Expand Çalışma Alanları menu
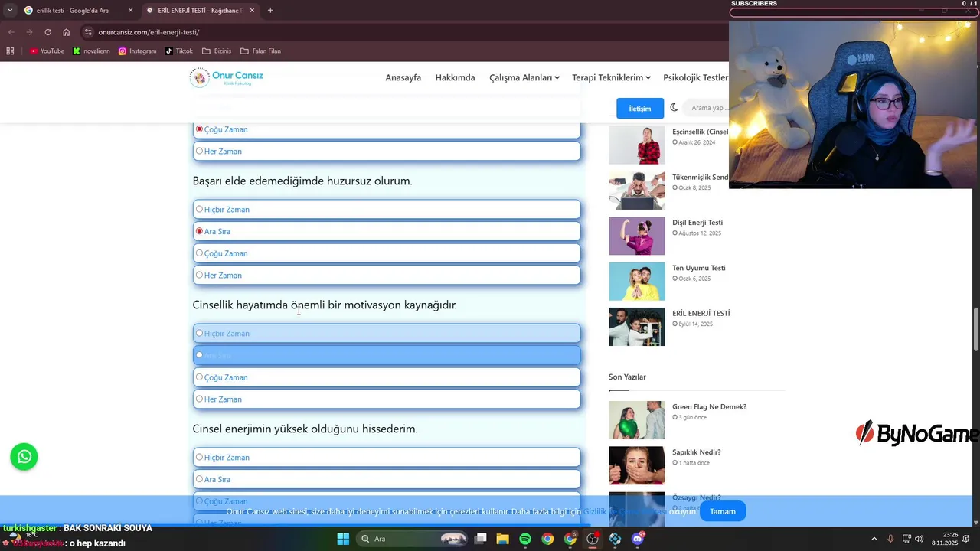Screen dimensions: 980x551 pyautogui.click(x=524, y=77)
